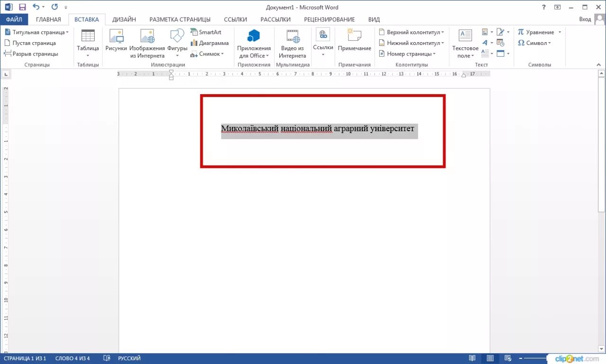
Task: Open the Page Number (Номер страницы) dropdown
Action: coord(407,54)
